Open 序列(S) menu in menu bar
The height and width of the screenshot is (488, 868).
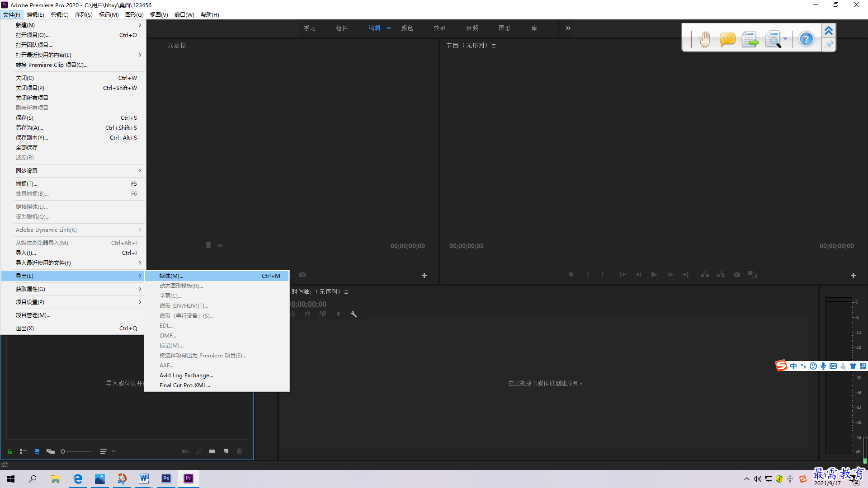point(84,14)
